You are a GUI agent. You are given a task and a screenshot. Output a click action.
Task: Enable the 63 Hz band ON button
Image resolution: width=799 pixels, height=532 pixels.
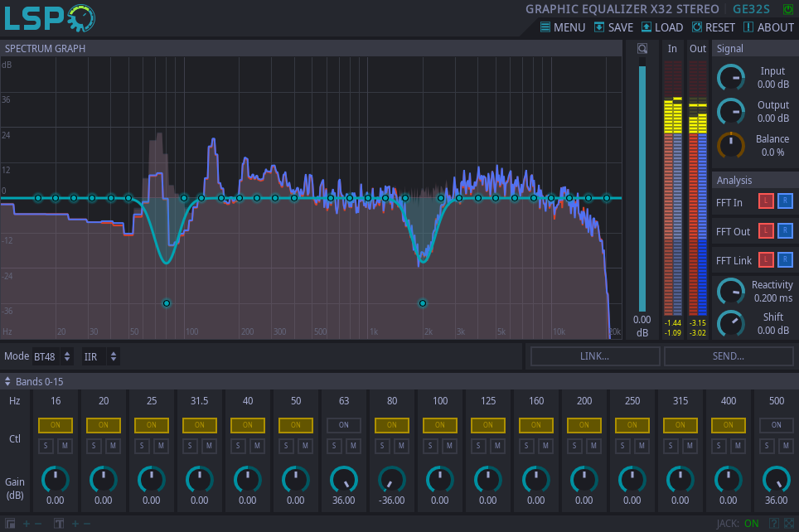(x=344, y=425)
